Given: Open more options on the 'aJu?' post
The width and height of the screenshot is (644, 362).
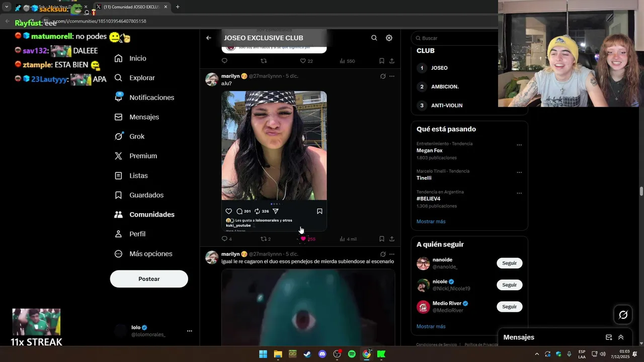Looking at the screenshot, I should 392,76.
